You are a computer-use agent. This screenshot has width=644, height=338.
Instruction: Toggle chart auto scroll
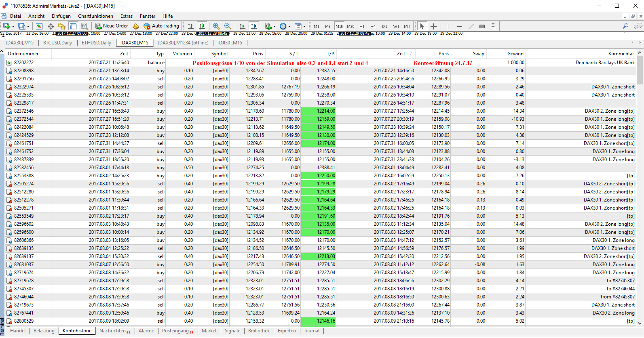click(x=242, y=26)
